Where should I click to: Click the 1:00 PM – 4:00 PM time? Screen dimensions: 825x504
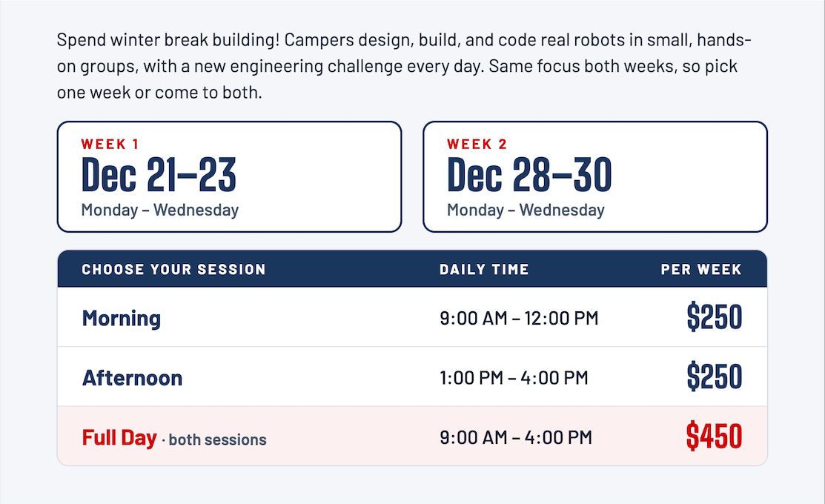coord(514,378)
